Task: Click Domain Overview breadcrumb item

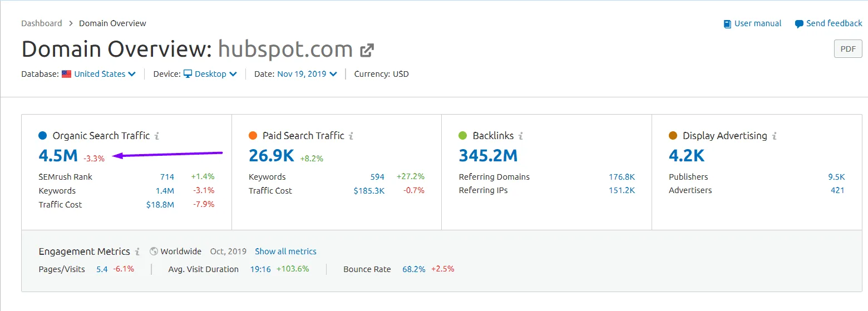Action: tap(112, 23)
